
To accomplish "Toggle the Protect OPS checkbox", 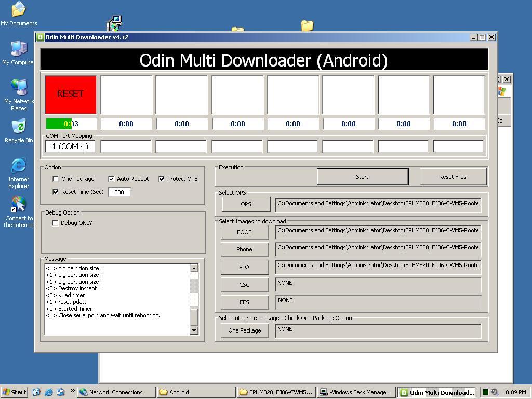I will click(x=162, y=179).
